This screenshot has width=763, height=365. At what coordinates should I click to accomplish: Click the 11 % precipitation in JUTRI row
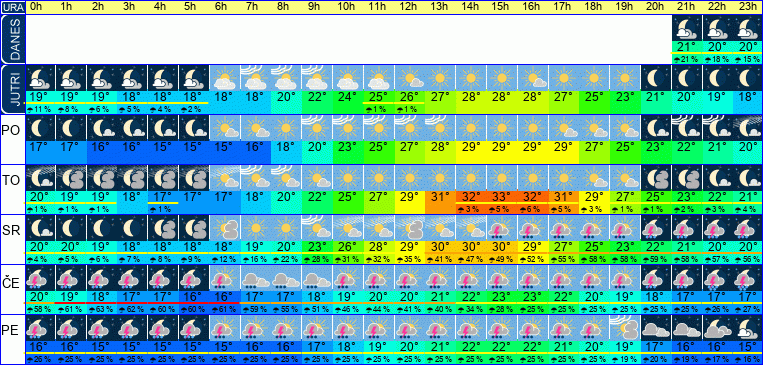point(40,110)
